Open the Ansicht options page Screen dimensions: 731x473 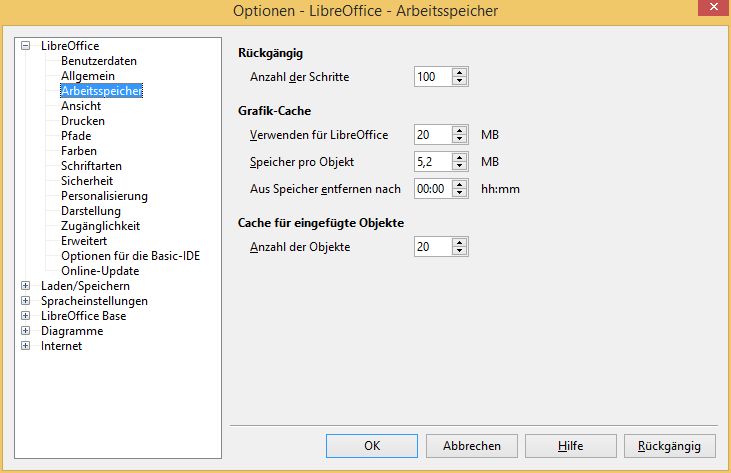tap(81, 106)
